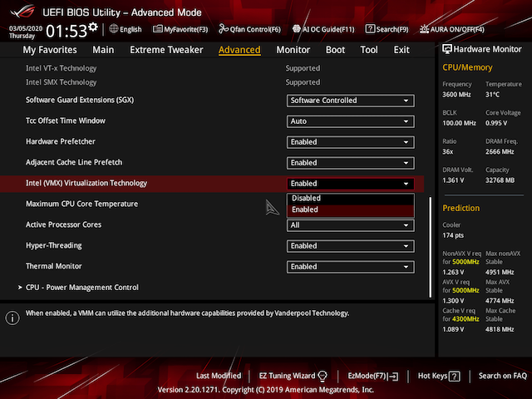This screenshot has width=532, height=399.
Task: Open the Monitor tab
Action: click(293, 50)
